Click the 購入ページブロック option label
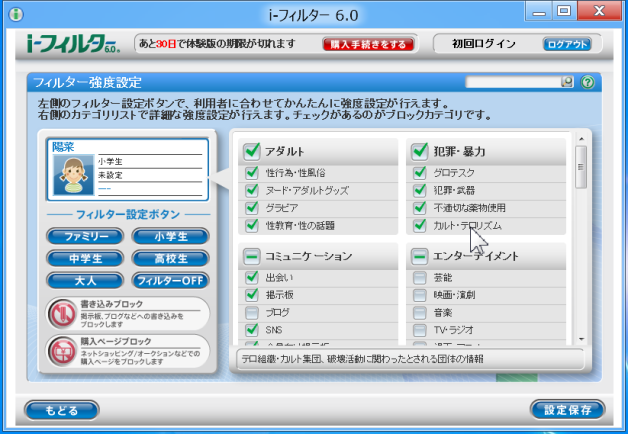 pyautogui.click(x=116, y=342)
